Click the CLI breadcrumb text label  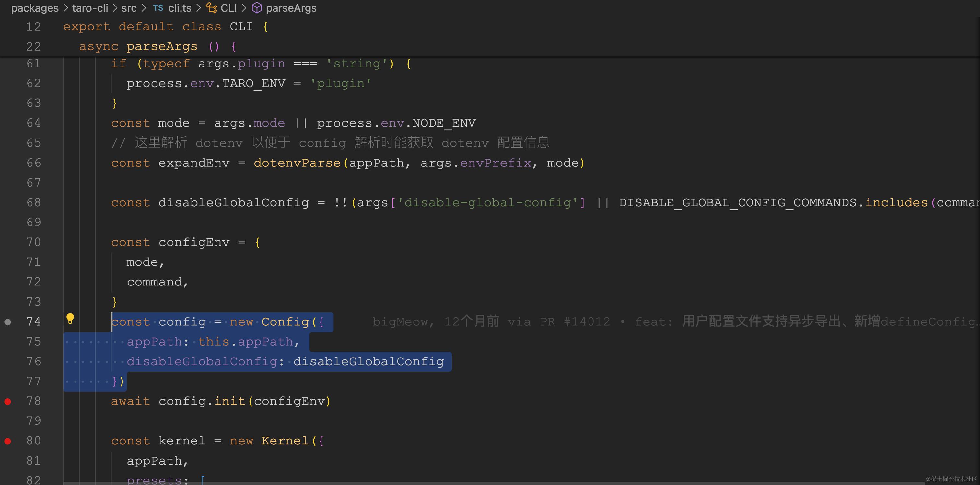click(x=229, y=8)
